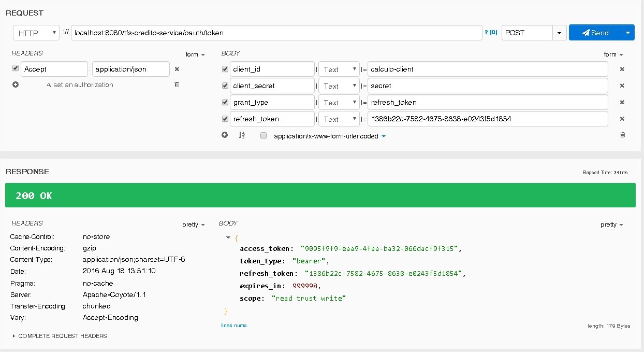The image size is (644, 352).
Task: Expand Complete Request Headers section
Action: click(60, 336)
